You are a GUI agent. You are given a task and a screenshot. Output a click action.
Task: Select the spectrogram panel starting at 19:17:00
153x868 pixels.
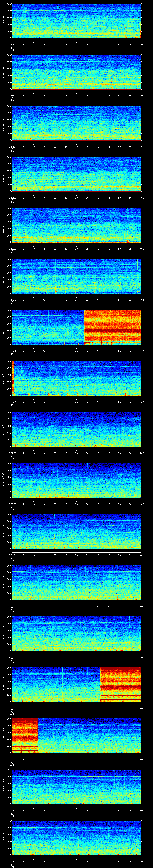click(77, 174)
